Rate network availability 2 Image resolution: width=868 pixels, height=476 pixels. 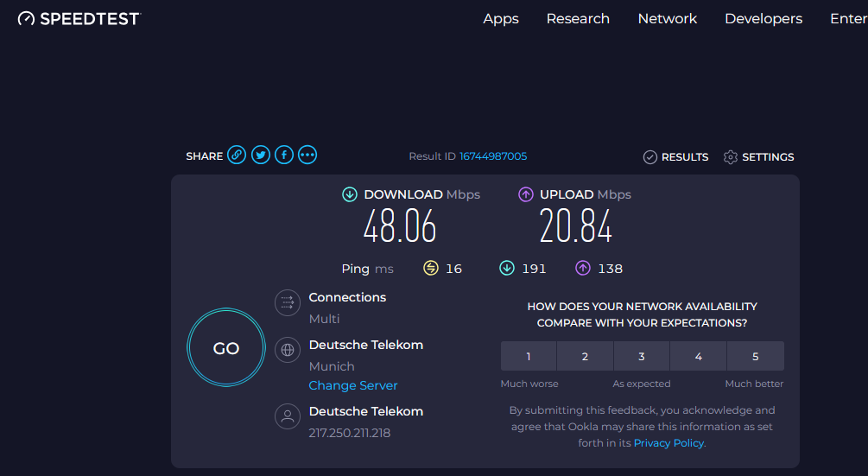[585, 357]
